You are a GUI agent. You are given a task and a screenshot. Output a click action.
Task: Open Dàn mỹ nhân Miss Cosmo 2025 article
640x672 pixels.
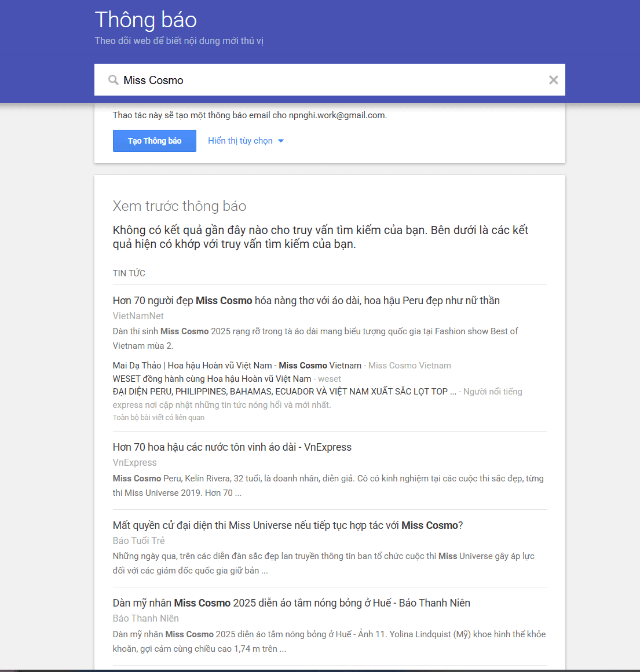pos(291,603)
